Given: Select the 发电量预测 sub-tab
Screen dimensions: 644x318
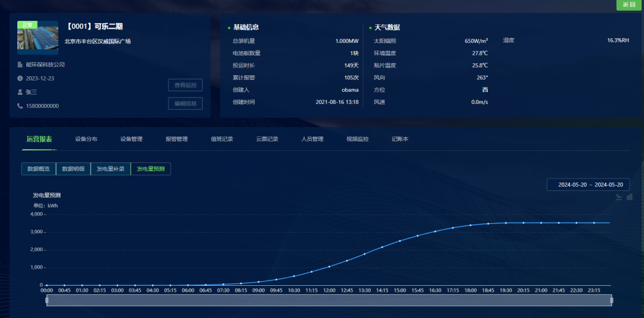Looking at the screenshot, I should pos(151,169).
